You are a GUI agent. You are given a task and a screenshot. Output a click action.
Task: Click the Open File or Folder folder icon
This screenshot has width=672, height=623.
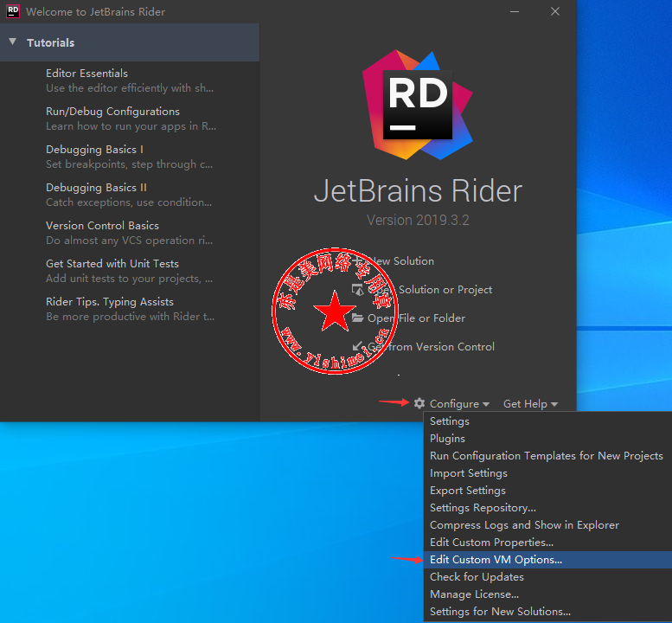[357, 318]
